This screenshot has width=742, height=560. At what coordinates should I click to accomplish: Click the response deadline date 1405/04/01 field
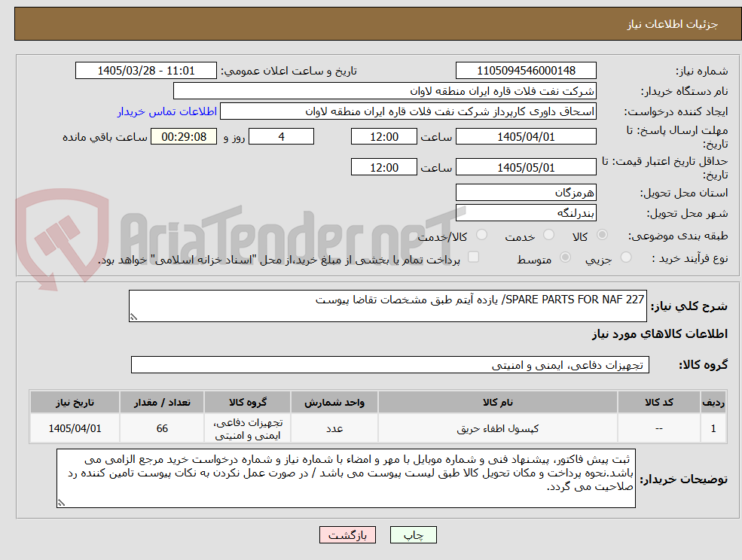click(526, 137)
